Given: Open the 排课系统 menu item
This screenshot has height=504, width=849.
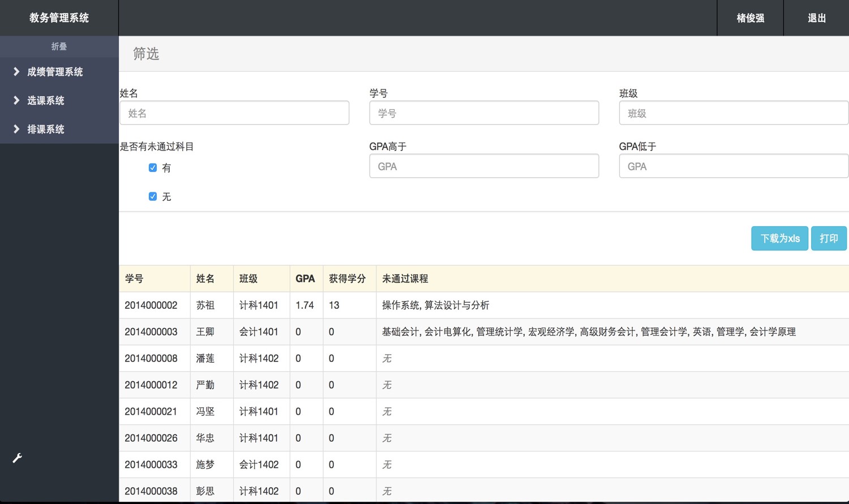Looking at the screenshot, I should [x=46, y=130].
